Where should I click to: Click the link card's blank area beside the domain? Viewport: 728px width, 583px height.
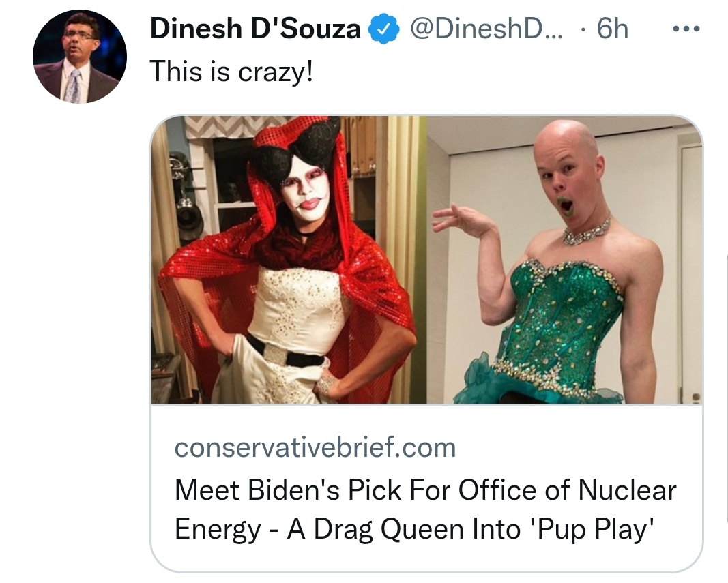coord(576,447)
